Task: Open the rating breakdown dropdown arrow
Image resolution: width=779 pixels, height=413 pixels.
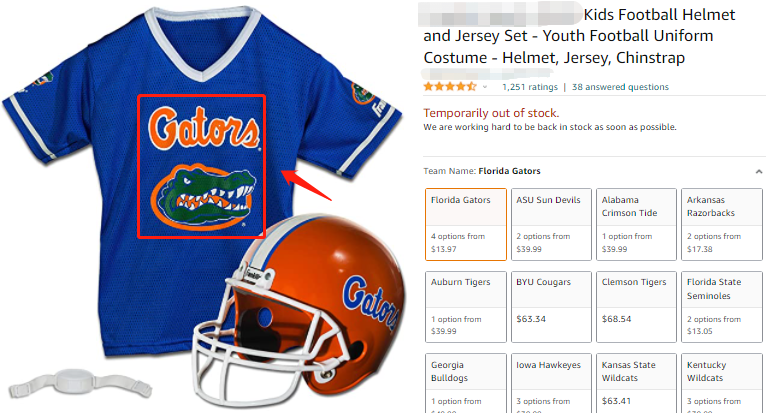Action: [x=486, y=87]
